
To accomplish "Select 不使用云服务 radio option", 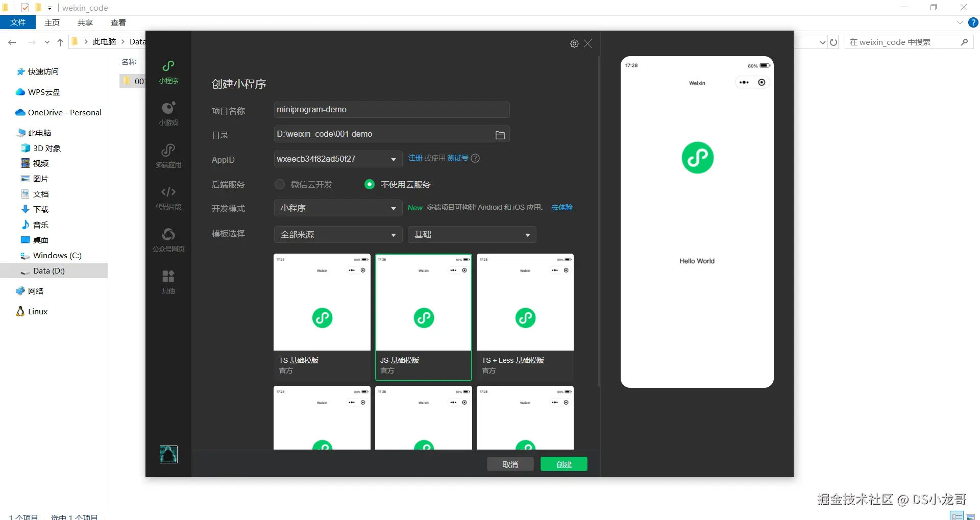I will tap(370, 184).
